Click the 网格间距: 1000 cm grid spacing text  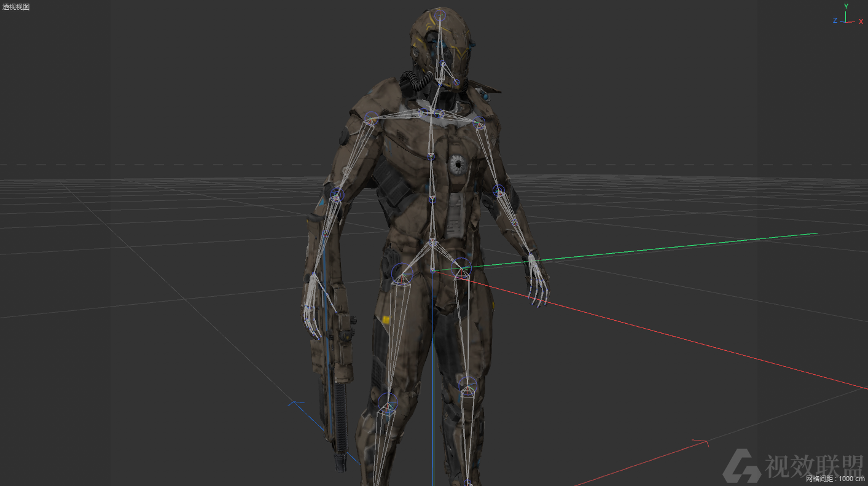tap(834, 479)
